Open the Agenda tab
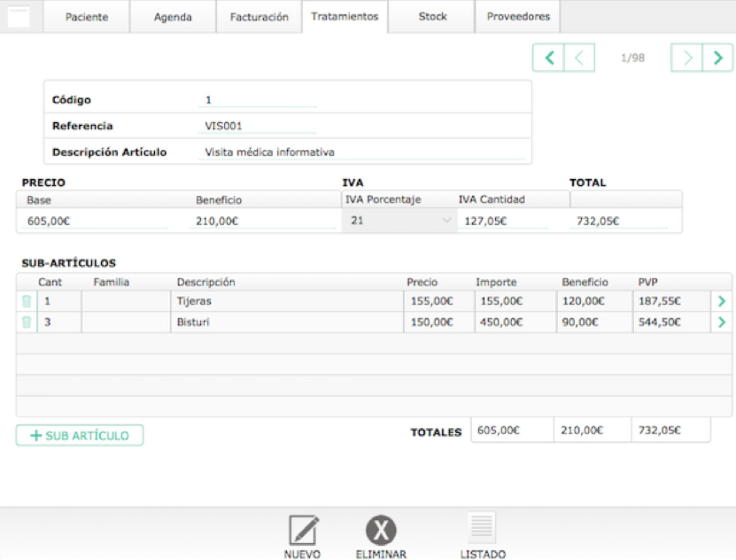This screenshot has width=736, height=560. pos(173,17)
